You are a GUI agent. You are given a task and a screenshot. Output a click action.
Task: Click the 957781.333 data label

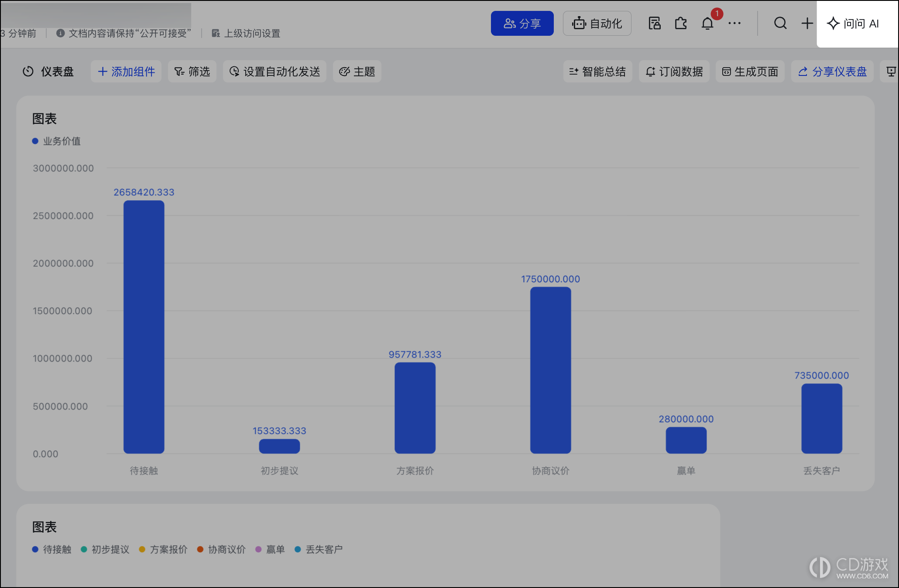415,355
